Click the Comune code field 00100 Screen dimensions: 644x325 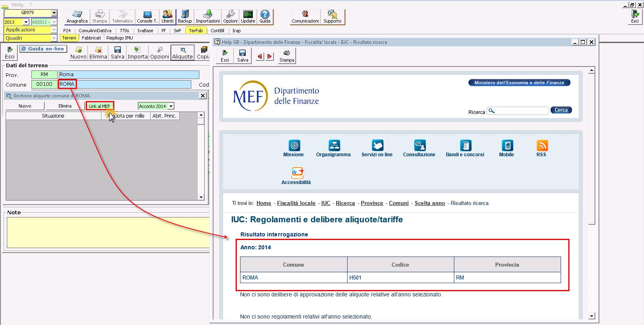click(44, 85)
